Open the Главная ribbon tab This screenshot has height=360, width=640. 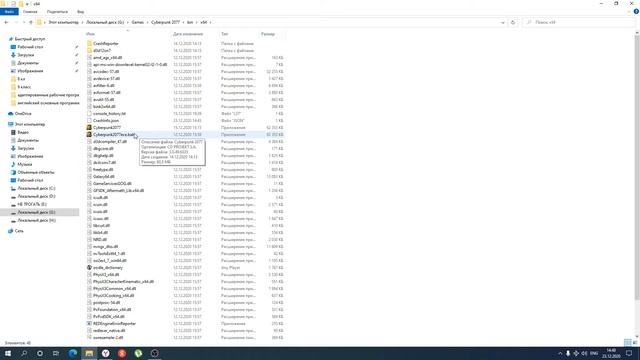pyautogui.click(x=30, y=12)
